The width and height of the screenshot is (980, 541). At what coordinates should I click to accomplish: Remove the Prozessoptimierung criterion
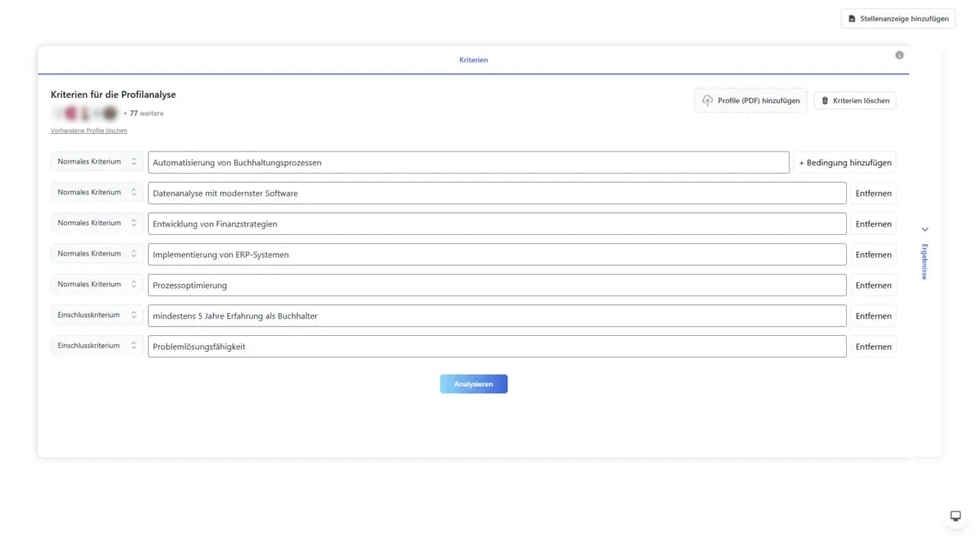pyautogui.click(x=874, y=285)
